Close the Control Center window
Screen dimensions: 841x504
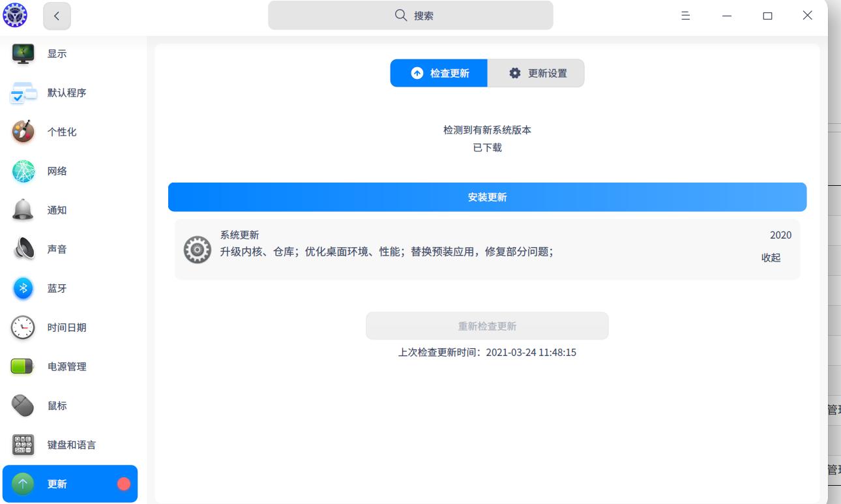(x=808, y=16)
